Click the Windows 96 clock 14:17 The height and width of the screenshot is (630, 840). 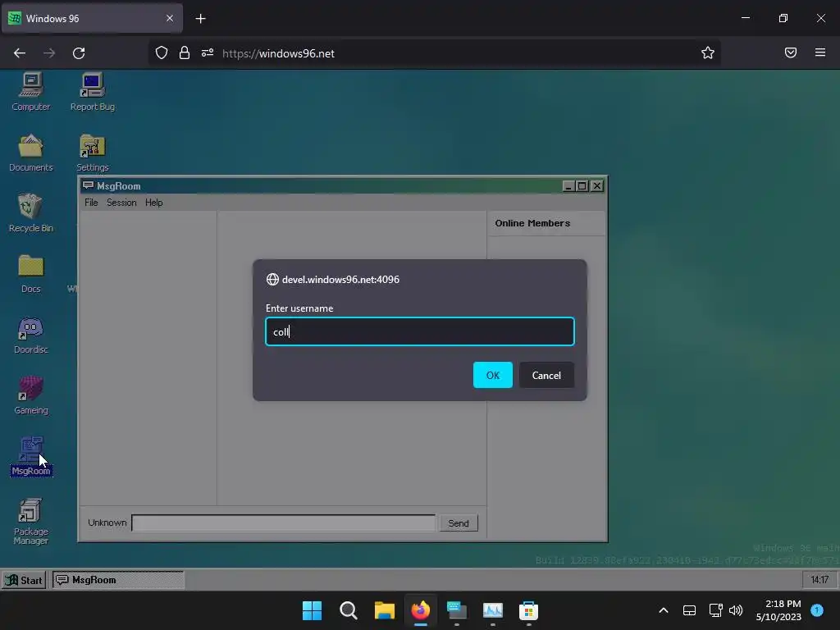[819, 580]
